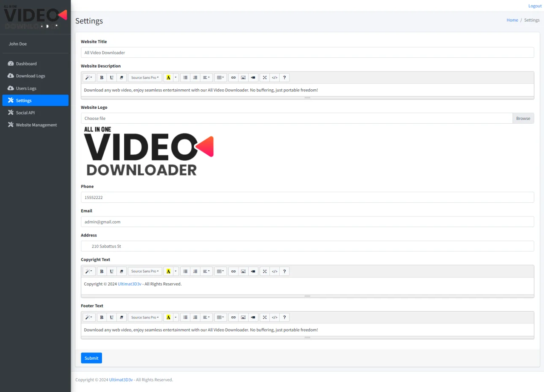Apply yellow highlight color in Copyright Text toolbar
Image resolution: width=544 pixels, height=392 pixels.
pos(168,271)
